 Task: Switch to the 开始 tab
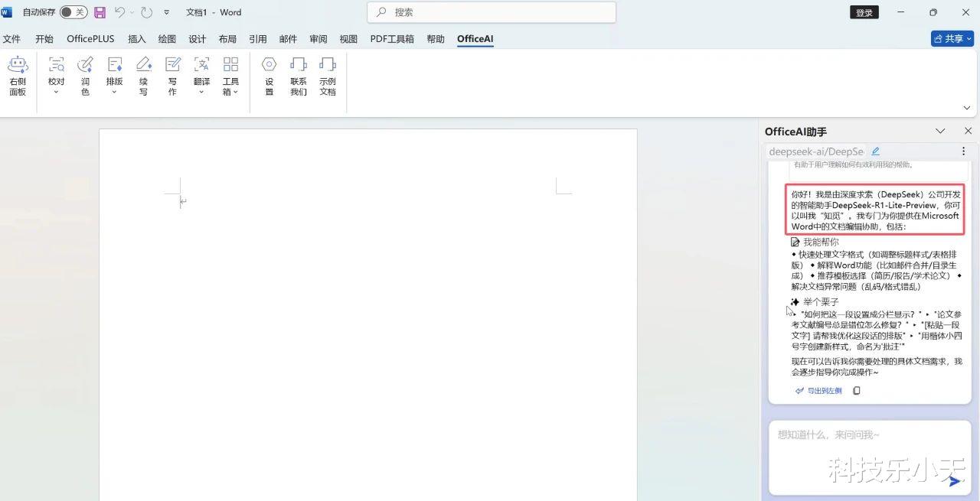click(44, 39)
